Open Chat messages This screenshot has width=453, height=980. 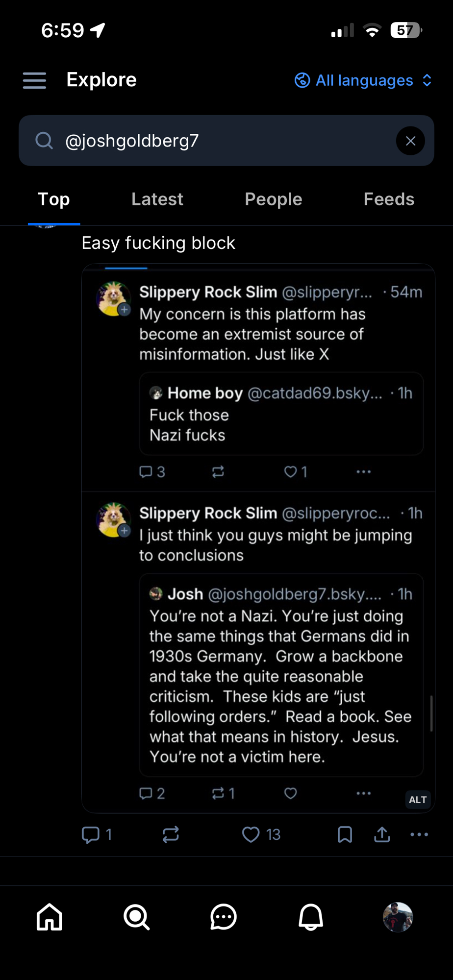coord(224,917)
